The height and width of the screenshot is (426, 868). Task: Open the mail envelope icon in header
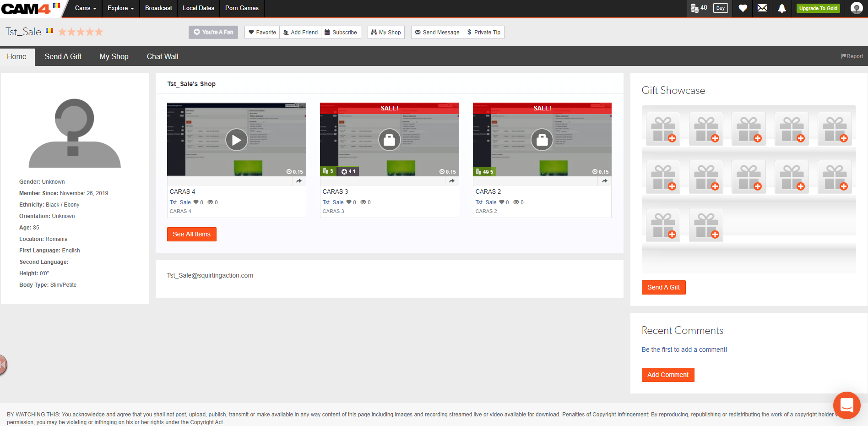[x=762, y=8]
